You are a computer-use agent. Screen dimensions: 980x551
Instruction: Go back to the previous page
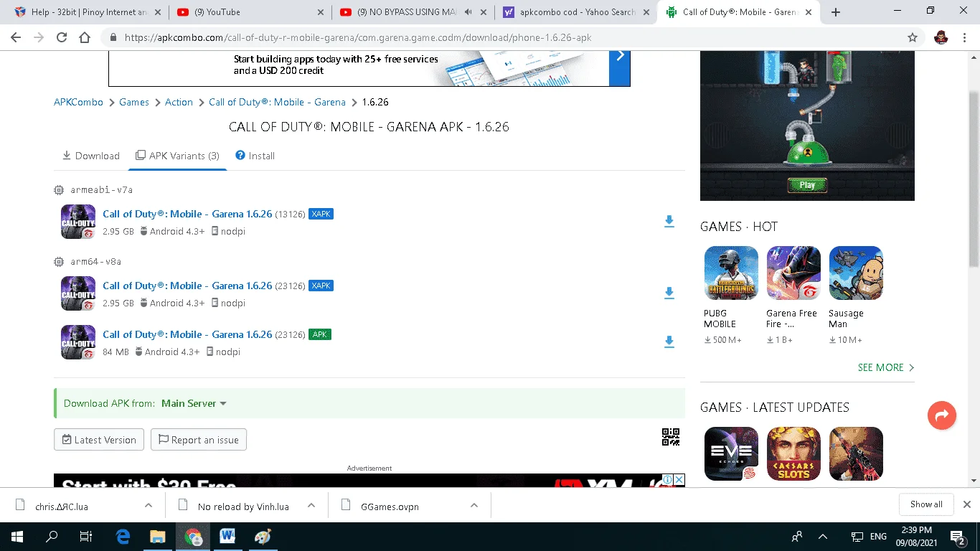[16, 37]
